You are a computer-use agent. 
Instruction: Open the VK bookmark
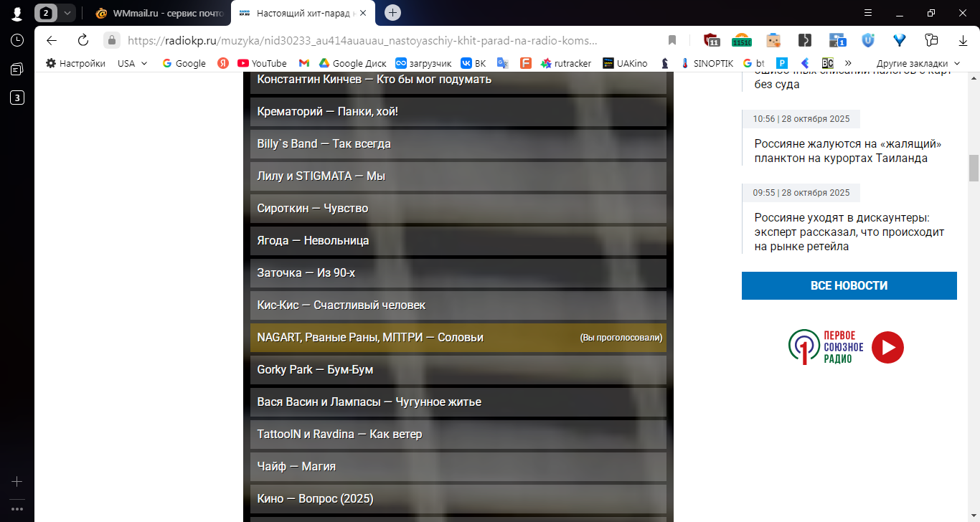tap(473, 63)
